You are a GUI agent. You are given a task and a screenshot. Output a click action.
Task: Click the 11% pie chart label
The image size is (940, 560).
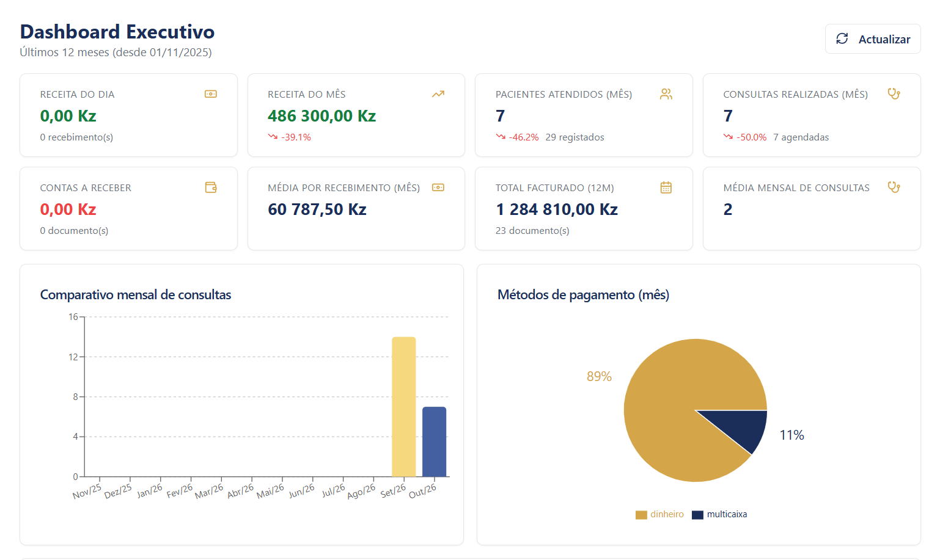pyautogui.click(x=791, y=435)
